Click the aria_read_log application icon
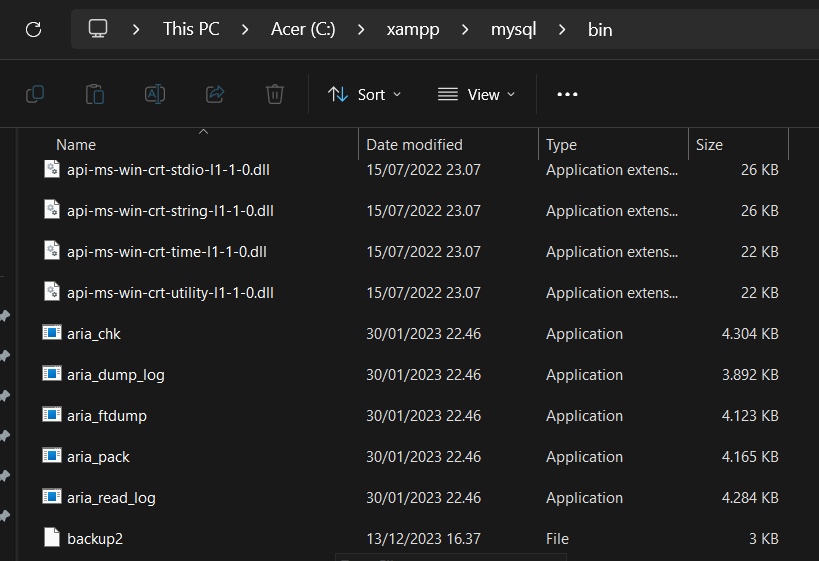This screenshot has width=819, height=561. pyautogui.click(x=52, y=496)
